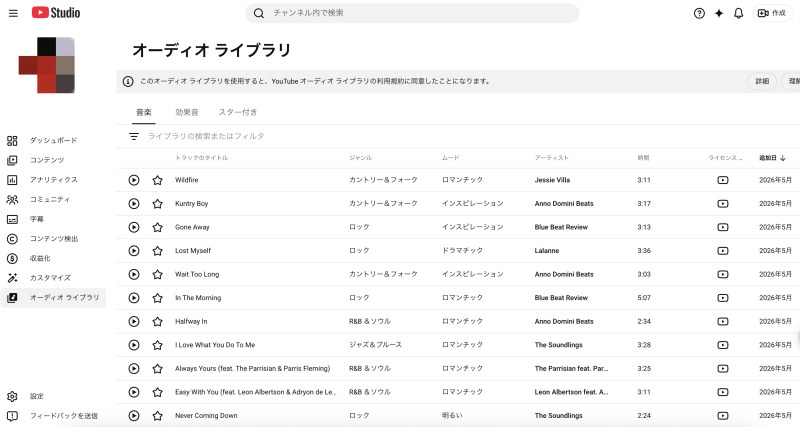Star the Wait Too Long track
800x427 pixels.
pos(158,274)
